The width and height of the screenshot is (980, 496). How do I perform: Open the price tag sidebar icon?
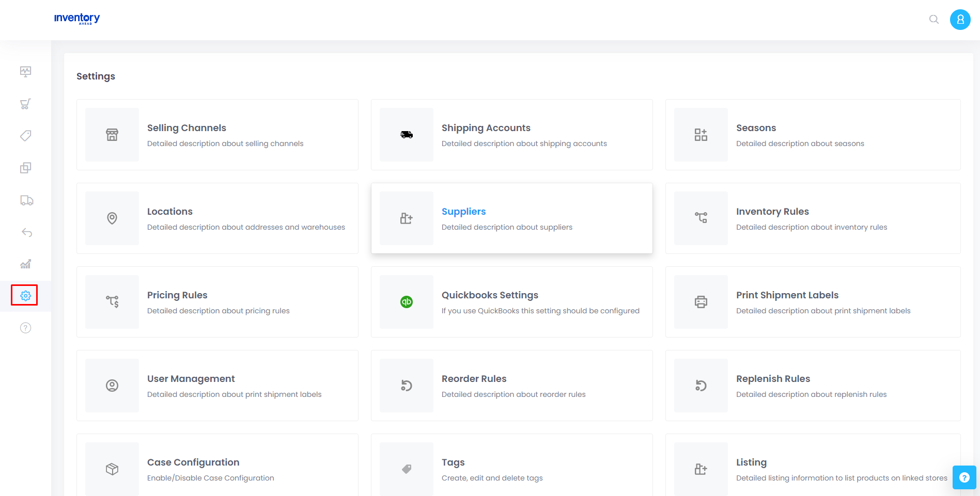point(25,136)
